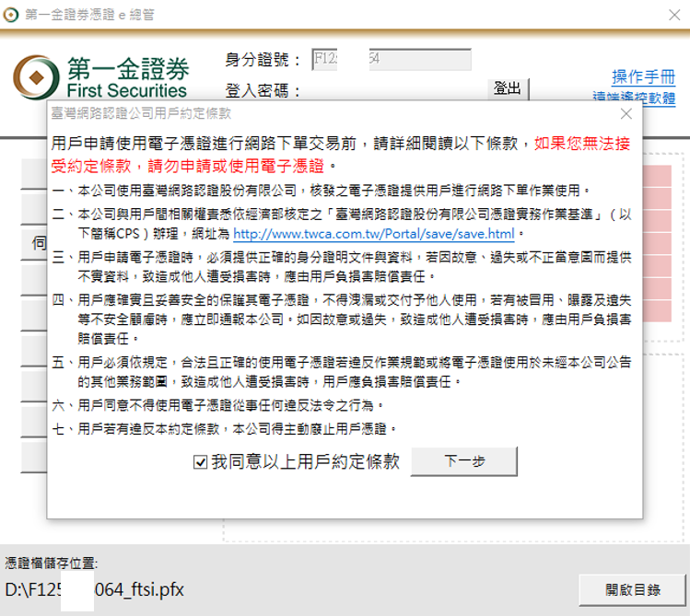Uncheck the 我同意以上用戶約定條款 checkbox
Screen dimensions: 690x616
point(200,462)
